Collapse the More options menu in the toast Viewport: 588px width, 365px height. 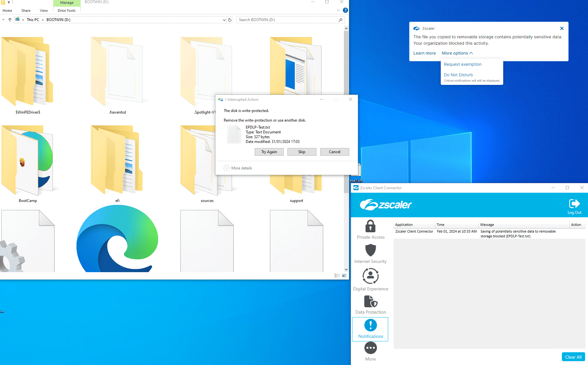(457, 53)
